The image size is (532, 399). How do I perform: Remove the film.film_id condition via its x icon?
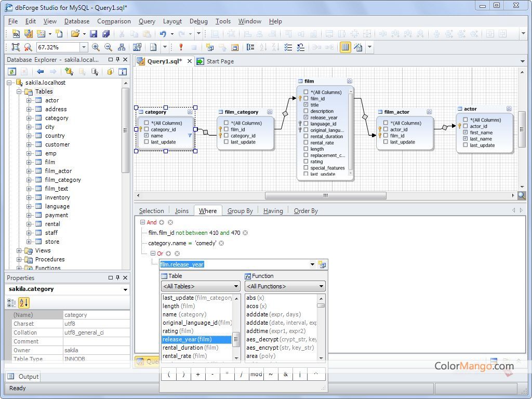[245, 233]
